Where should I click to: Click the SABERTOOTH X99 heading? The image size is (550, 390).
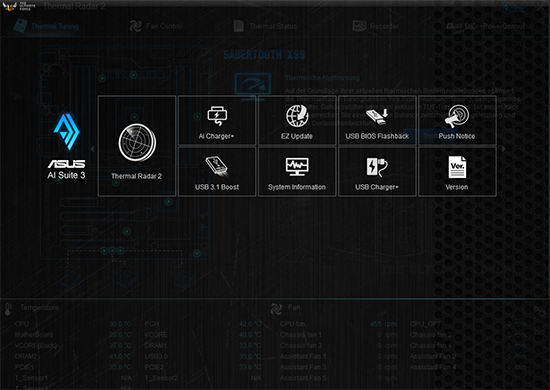point(264,55)
